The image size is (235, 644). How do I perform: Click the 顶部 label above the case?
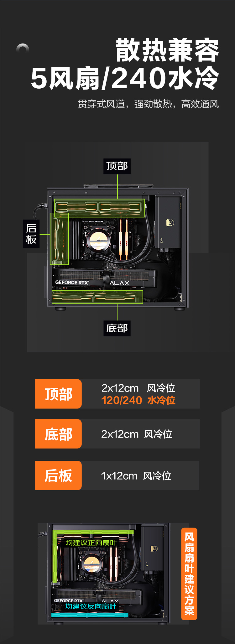117,166
